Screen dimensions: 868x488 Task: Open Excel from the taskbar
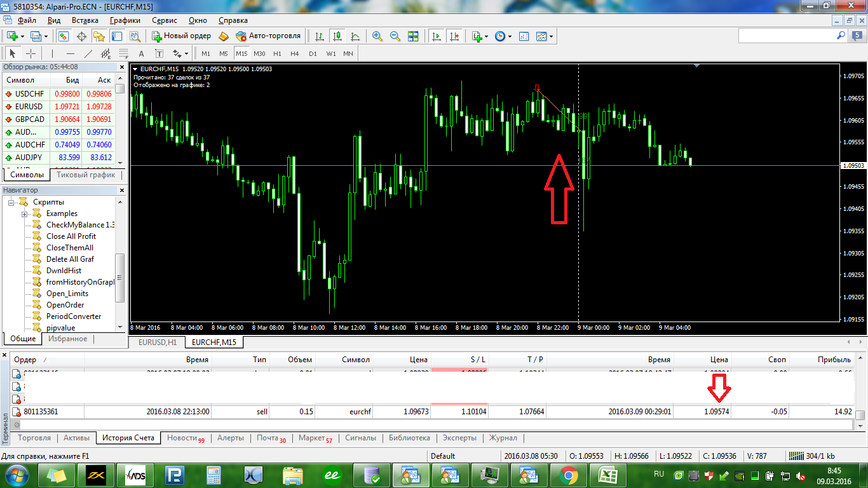[x=608, y=475]
